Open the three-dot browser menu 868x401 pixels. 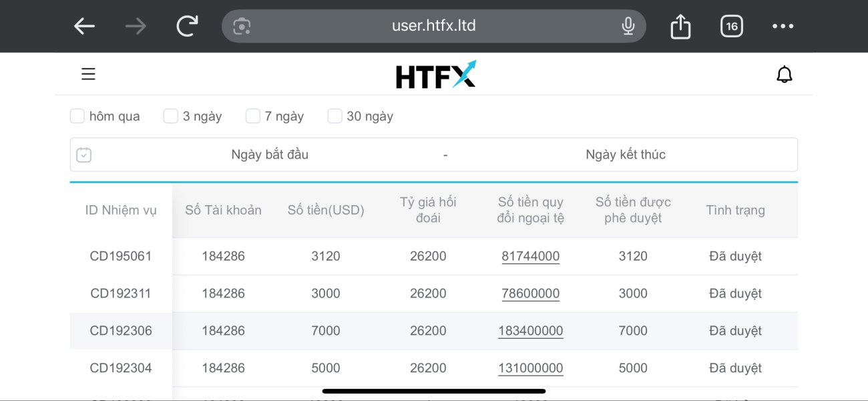[x=783, y=27]
